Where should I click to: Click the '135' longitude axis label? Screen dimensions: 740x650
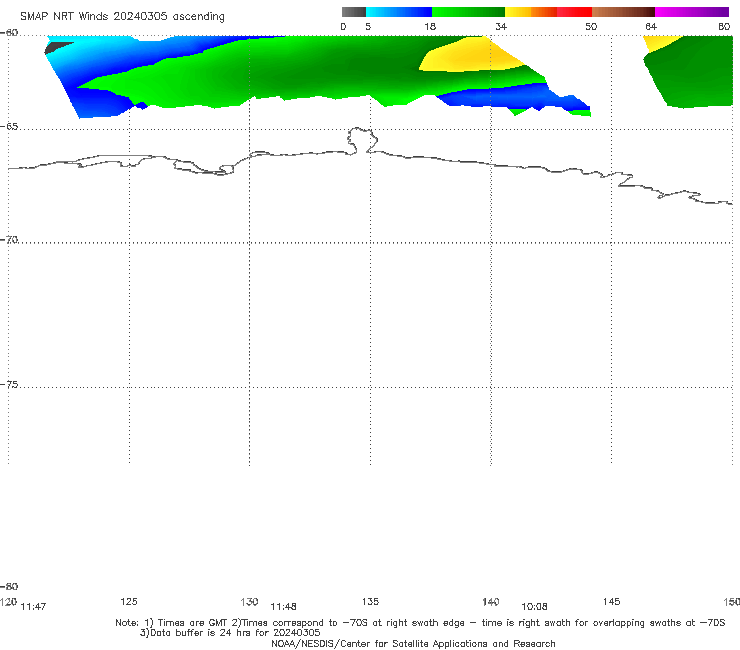[x=370, y=601]
